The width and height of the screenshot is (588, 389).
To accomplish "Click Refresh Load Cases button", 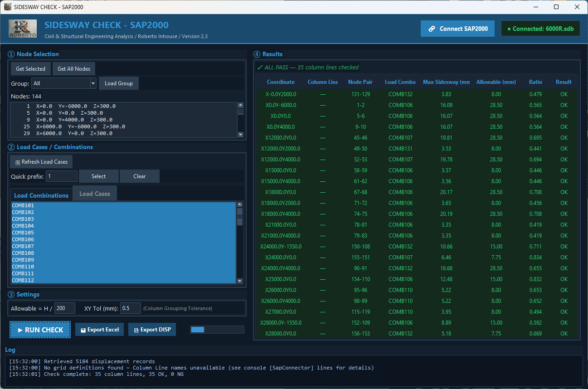I will (41, 162).
